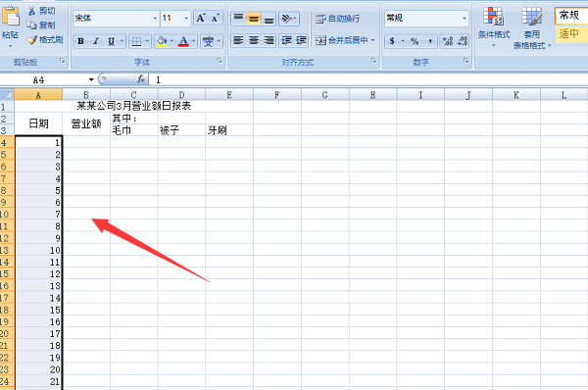Open clipboard group dialog launcher
Viewport: 588px width, 390px height.
63,61
